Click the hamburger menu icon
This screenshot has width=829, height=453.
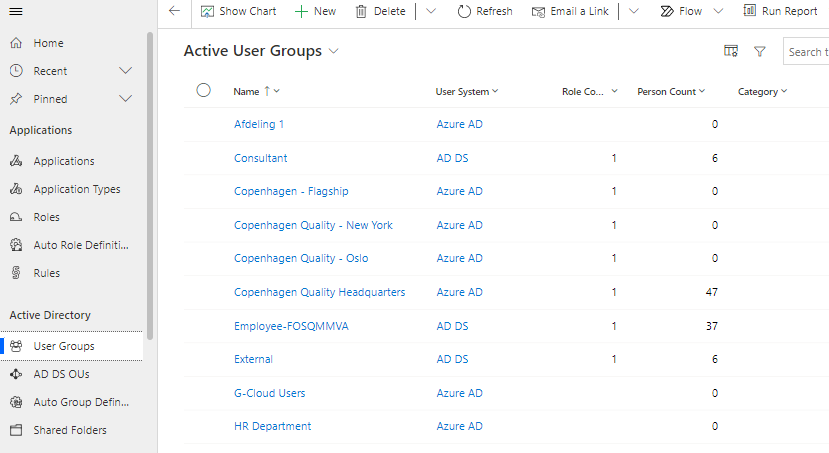point(16,11)
